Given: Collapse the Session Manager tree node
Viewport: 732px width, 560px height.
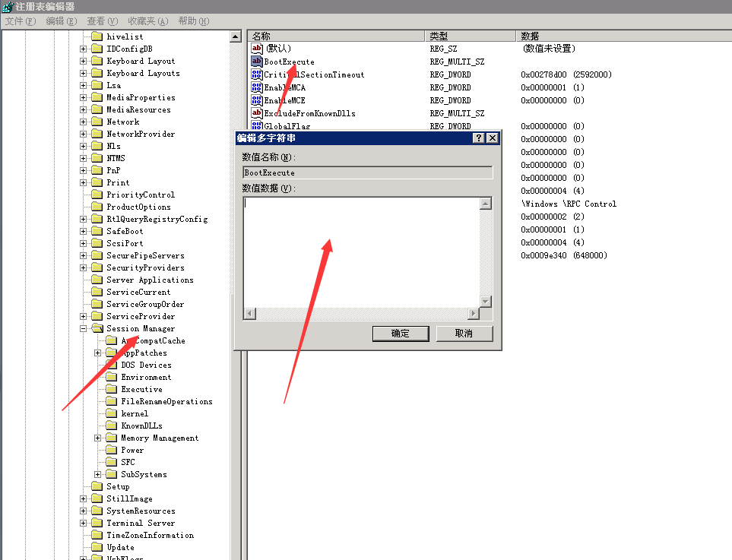Looking at the screenshot, I should pos(83,329).
